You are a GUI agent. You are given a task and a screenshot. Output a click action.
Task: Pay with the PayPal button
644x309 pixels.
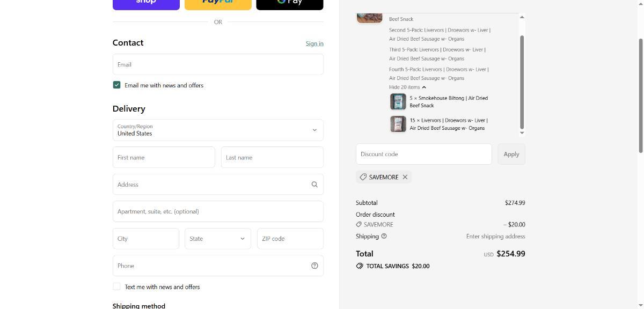pyautogui.click(x=218, y=3)
